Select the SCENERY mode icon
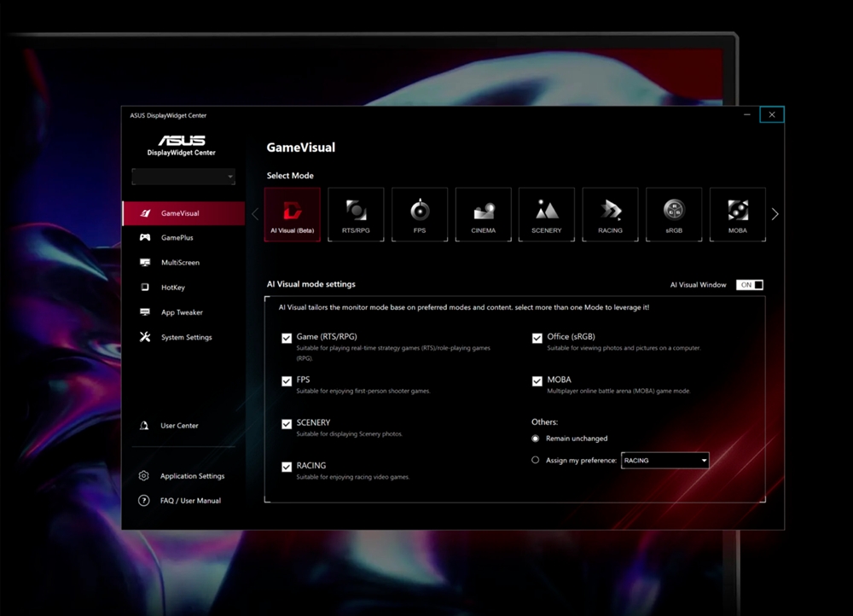This screenshot has height=616, width=853. coord(546,213)
